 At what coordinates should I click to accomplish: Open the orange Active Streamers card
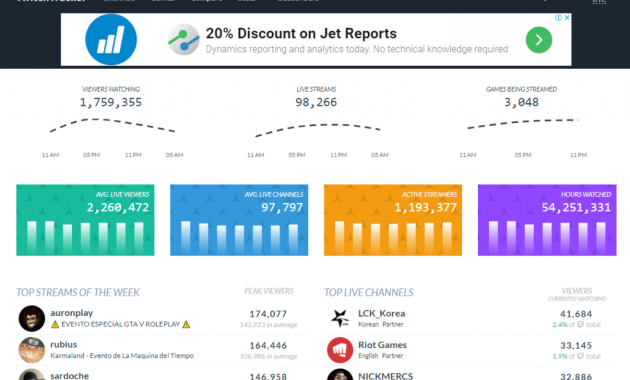pos(393,220)
